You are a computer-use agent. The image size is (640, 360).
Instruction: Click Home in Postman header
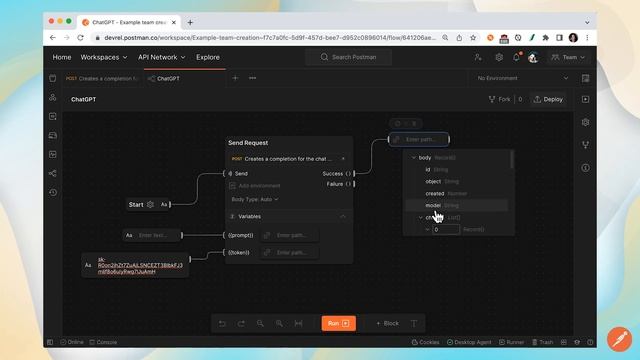pyautogui.click(x=62, y=57)
